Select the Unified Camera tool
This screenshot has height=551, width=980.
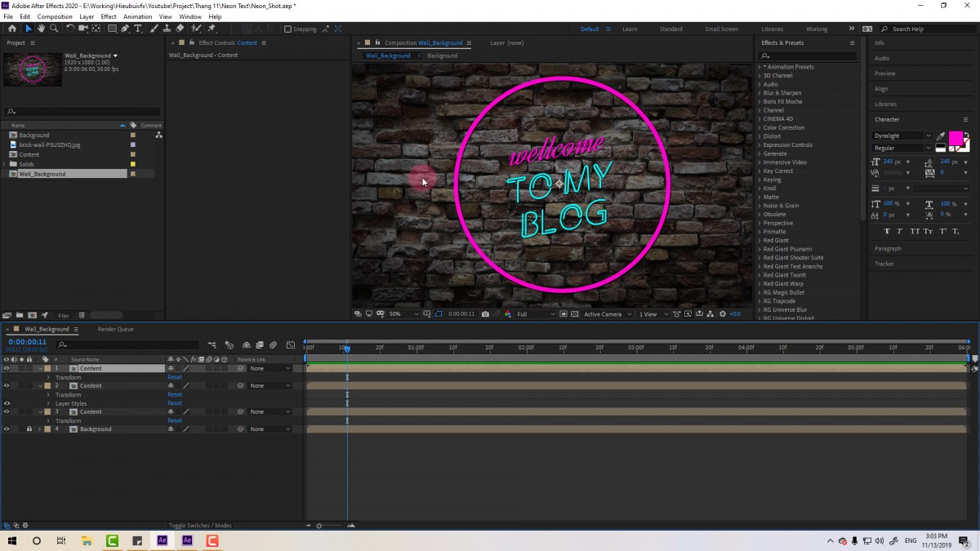[82, 29]
